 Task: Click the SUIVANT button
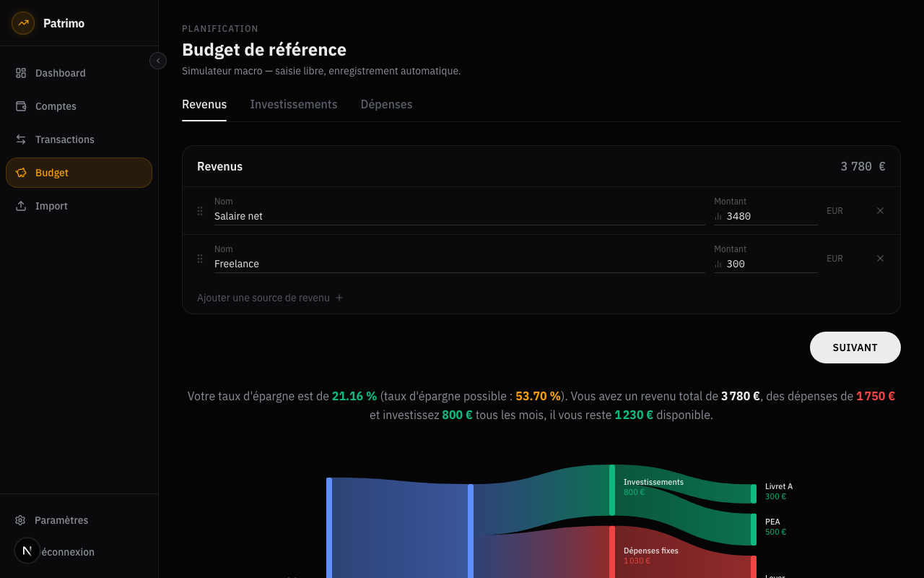point(855,348)
